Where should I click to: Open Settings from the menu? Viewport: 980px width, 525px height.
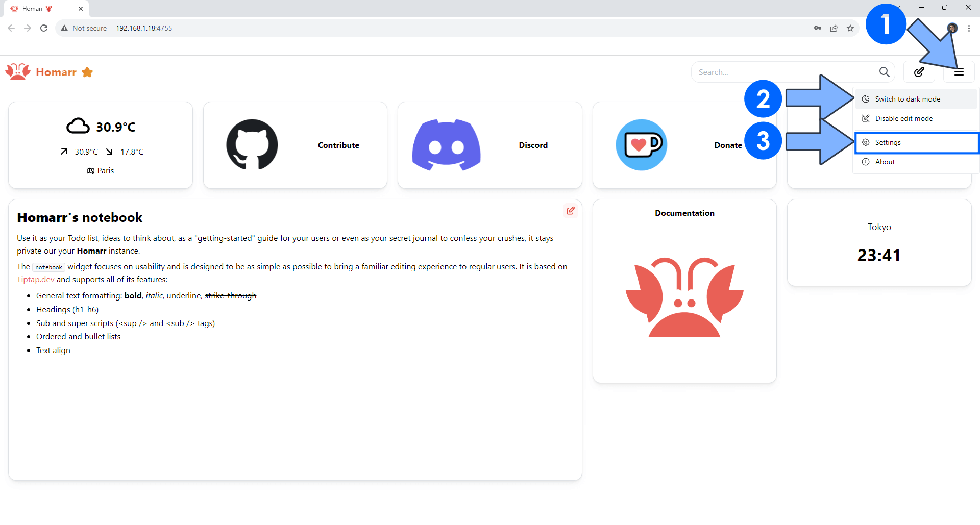[916, 142]
